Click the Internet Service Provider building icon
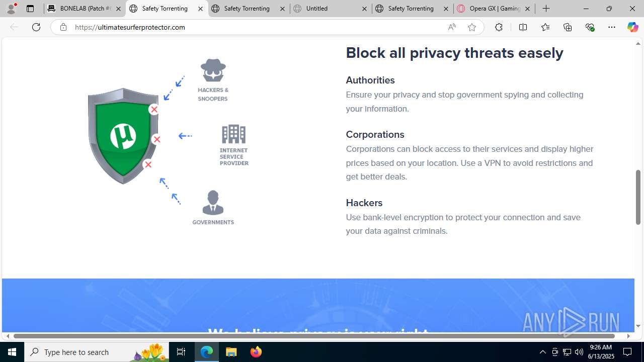Image resolution: width=644 pixels, height=362 pixels. coord(233,134)
